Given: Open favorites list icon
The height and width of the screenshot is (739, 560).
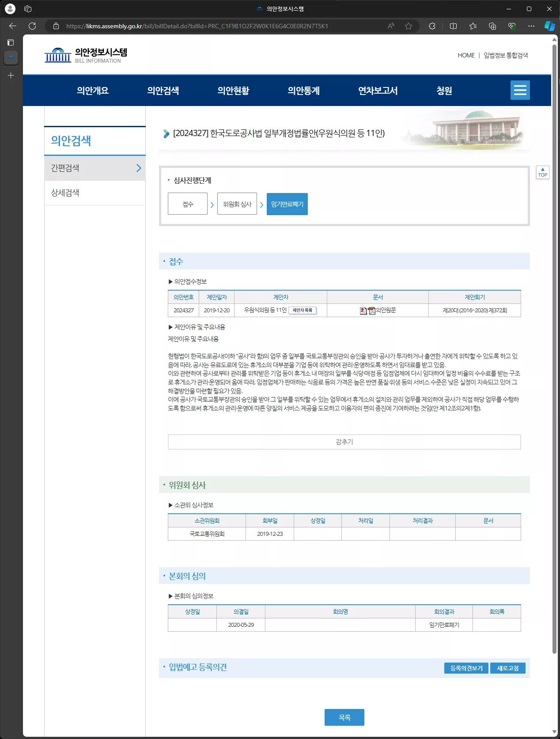Looking at the screenshot, I should coord(473,26).
